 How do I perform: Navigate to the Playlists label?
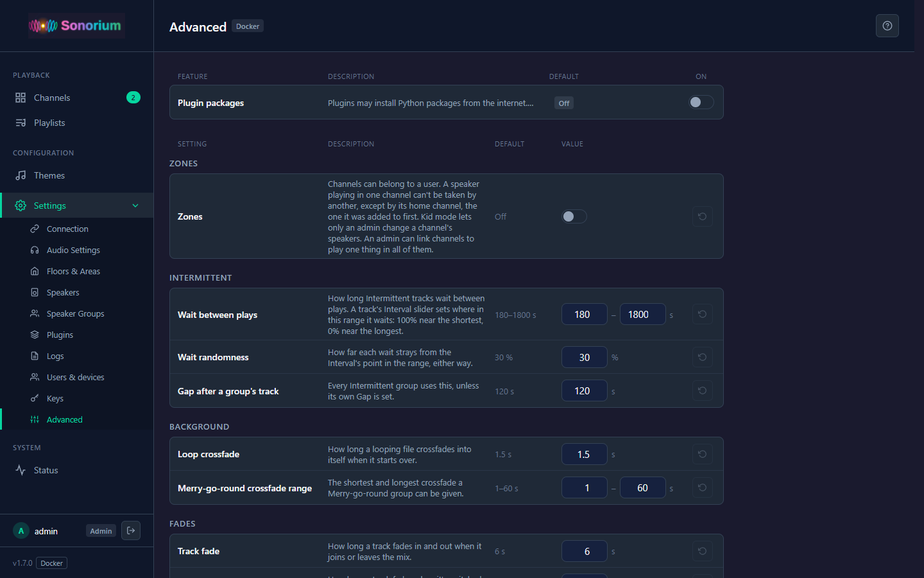click(x=49, y=123)
